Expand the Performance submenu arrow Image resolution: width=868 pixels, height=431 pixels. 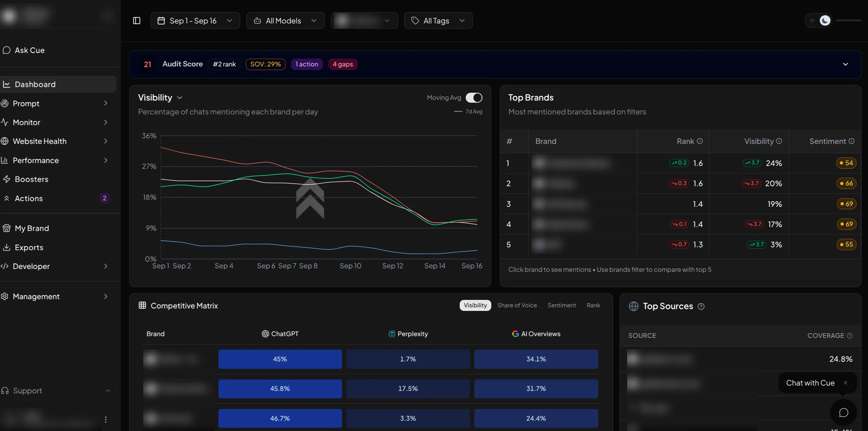106,160
